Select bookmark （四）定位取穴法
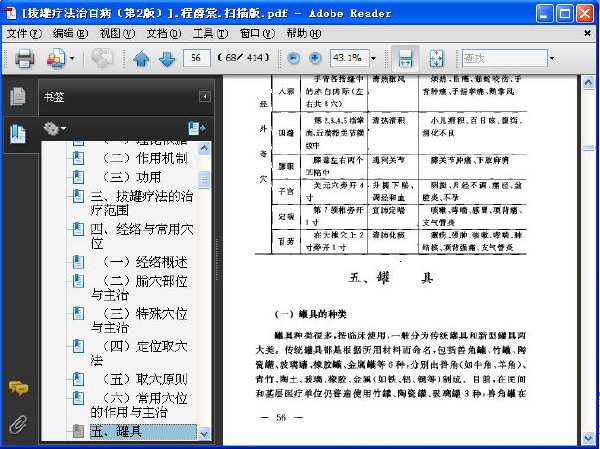The height and width of the screenshot is (449, 600). tap(139, 353)
